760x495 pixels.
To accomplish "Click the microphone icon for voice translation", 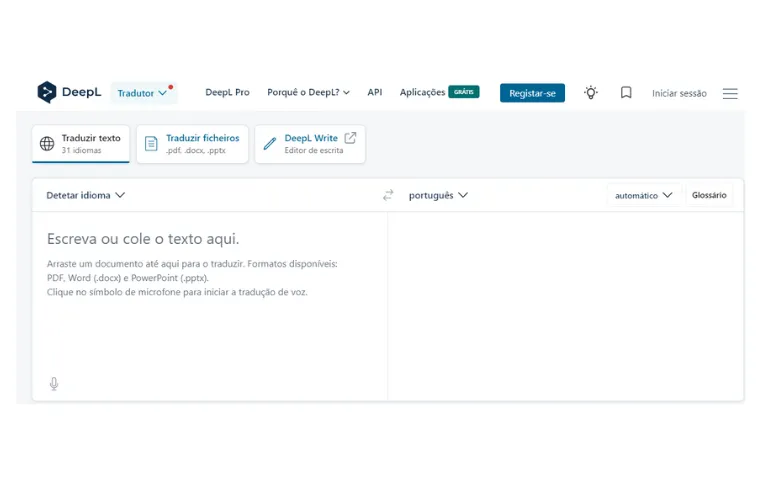I will (x=54, y=383).
